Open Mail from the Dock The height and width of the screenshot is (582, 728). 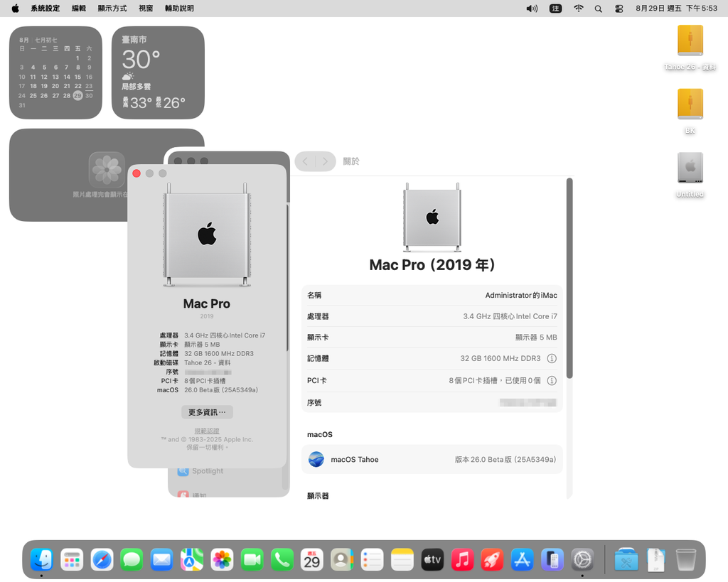pyautogui.click(x=162, y=559)
